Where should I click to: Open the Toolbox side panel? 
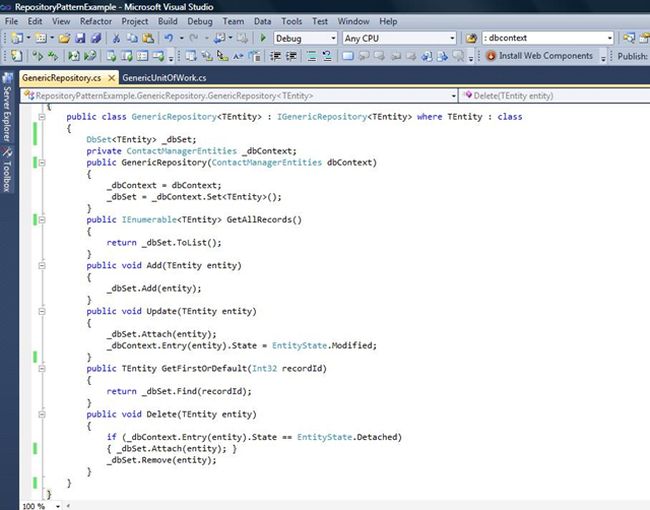click(x=7, y=174)
